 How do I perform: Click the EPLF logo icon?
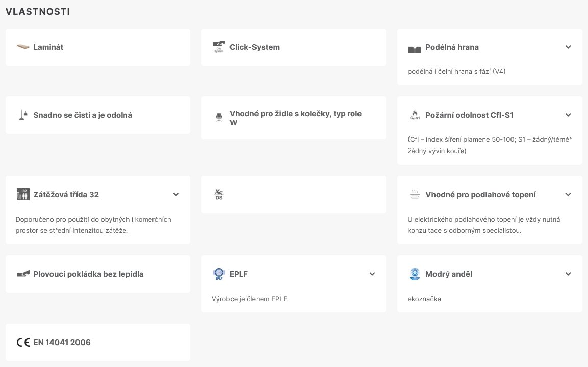tap(219, 274)
